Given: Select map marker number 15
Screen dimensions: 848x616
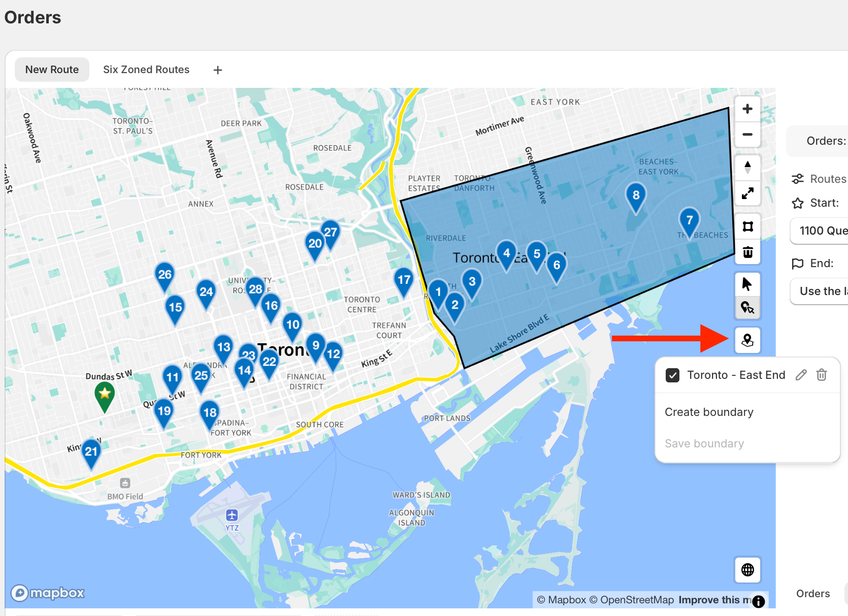Looking at the screenshot, I should click(175, 310).
